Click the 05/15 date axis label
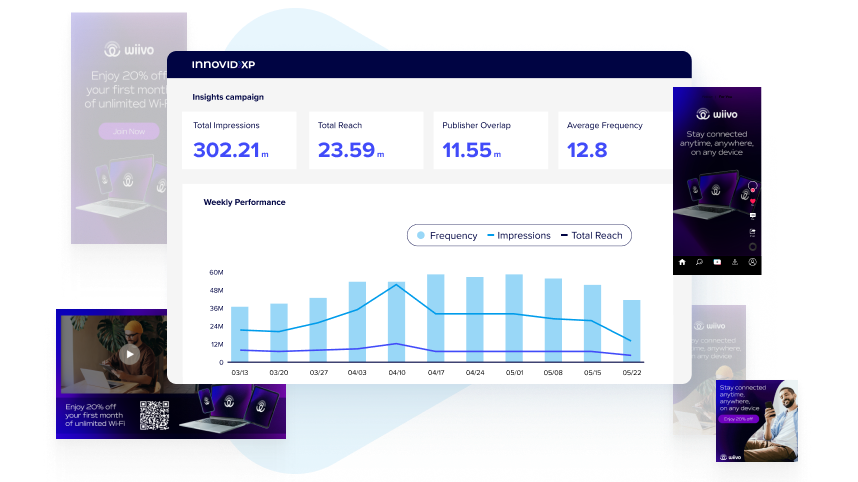This screenshot has height=482, width=858. (x=593, y=373)
